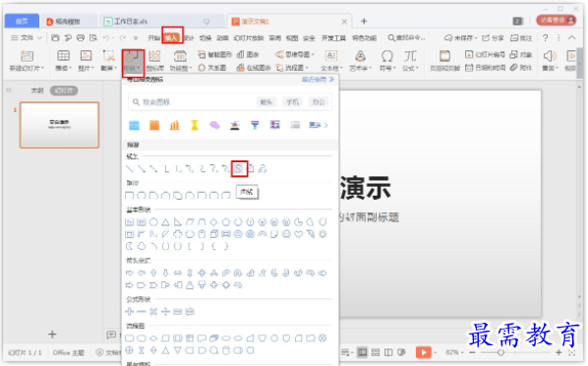Switch to the 插入 ribbon tab
This screenshot has height=366, width=588.
[171, 38]
